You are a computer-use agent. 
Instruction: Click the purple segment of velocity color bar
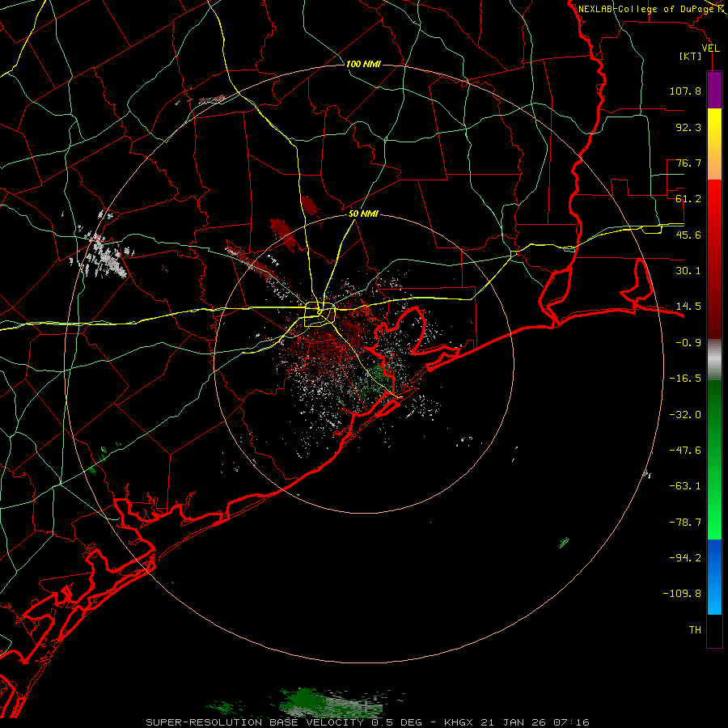pos(714,90)
